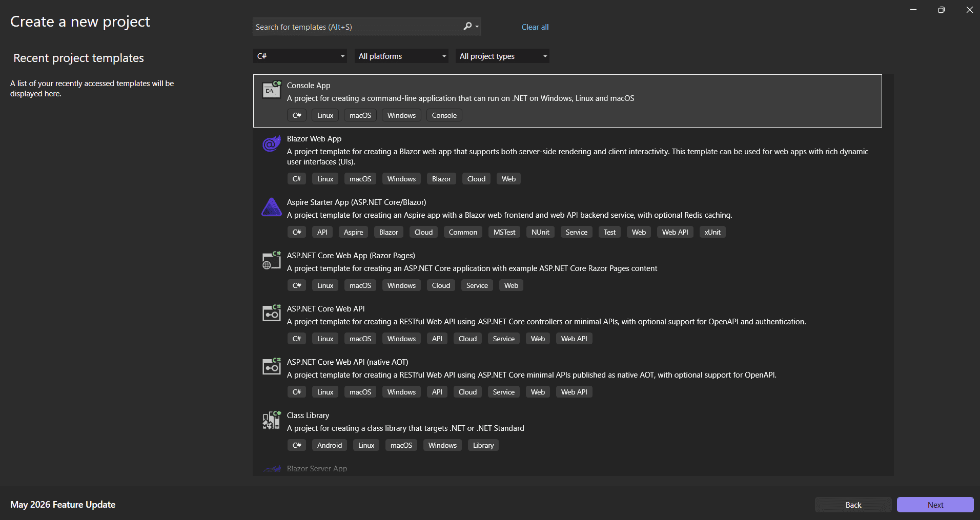Screen dimensions: 980x520
Task: Go back with the Back button
Action: coord(853,505)
